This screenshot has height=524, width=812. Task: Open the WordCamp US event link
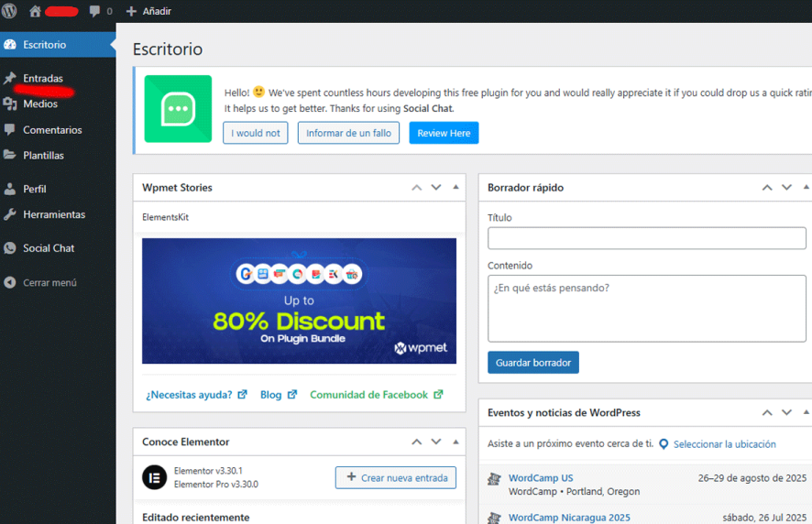click(x=541, y=478)
